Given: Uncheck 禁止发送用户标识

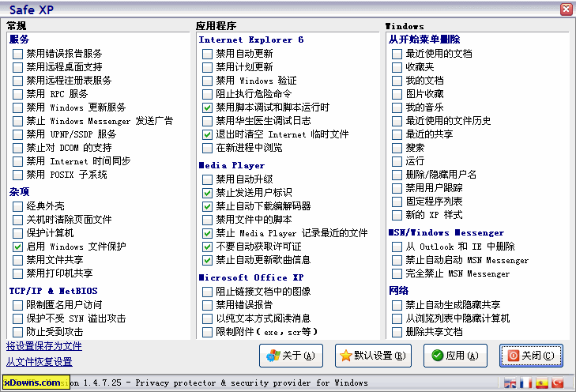Looking at the screenshot, I should 207,193.
